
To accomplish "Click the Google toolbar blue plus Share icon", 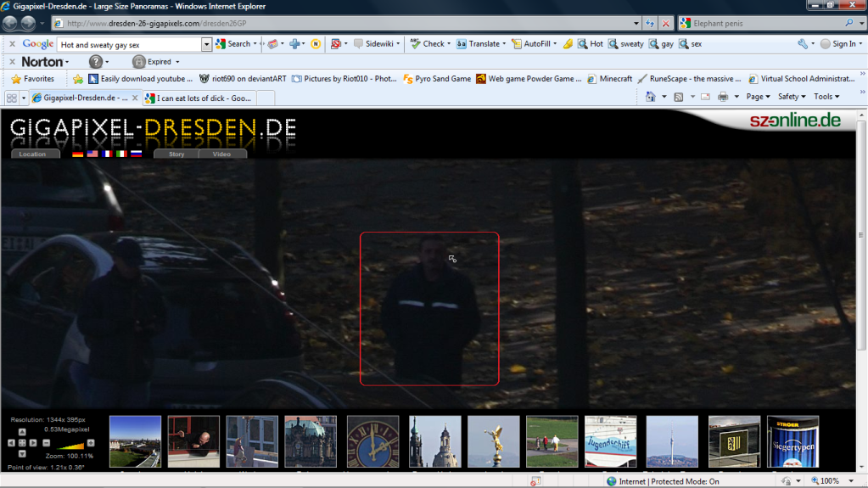I will (294, 44).
